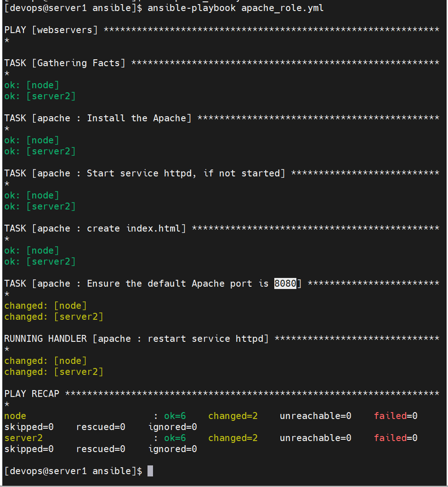
Task: Click 'changed=2' in the node recap row
Action: pyautogui.click(x=233, y=416)
